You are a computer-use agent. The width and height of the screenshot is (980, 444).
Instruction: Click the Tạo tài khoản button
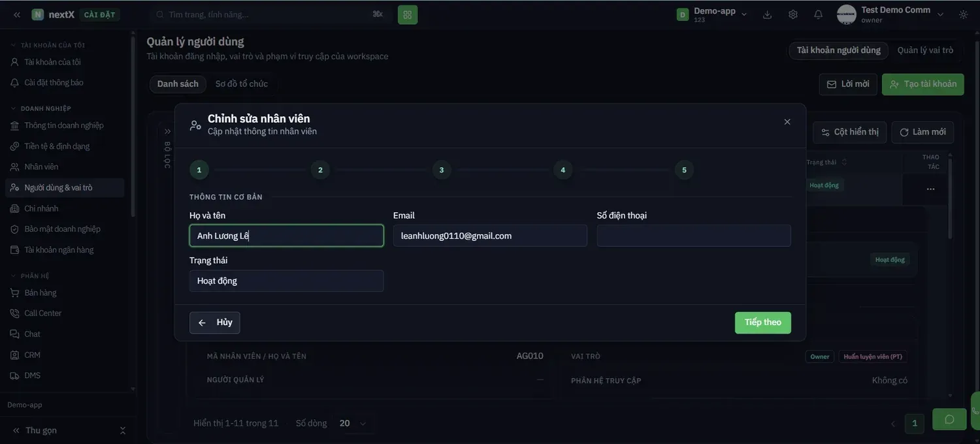tap(923, 84)
